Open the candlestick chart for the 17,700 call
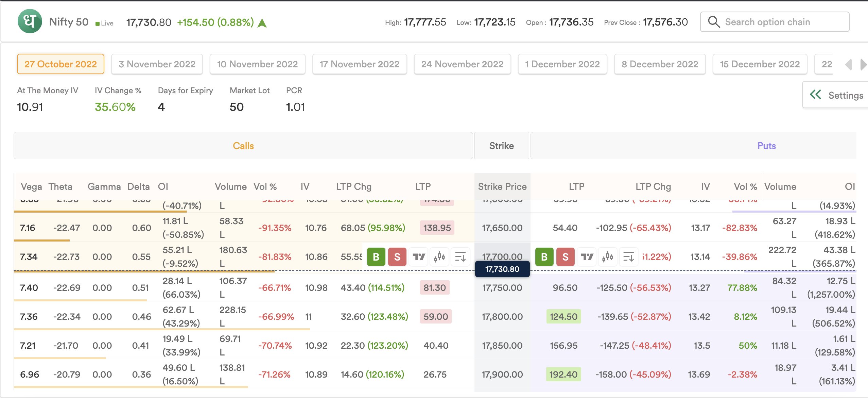868x398 pixels. (439, 257)
